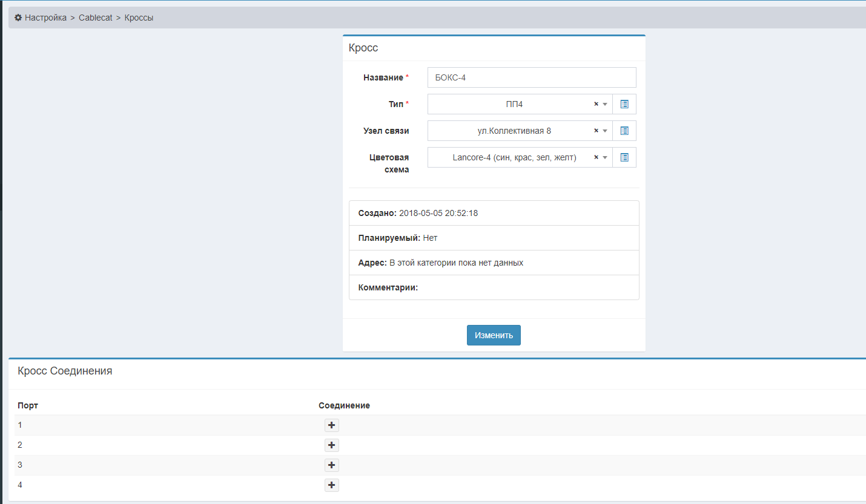This screenshot has height=504, width=866.
Task: Click the list icon next to Узел связи
Action: coord(624,131)
